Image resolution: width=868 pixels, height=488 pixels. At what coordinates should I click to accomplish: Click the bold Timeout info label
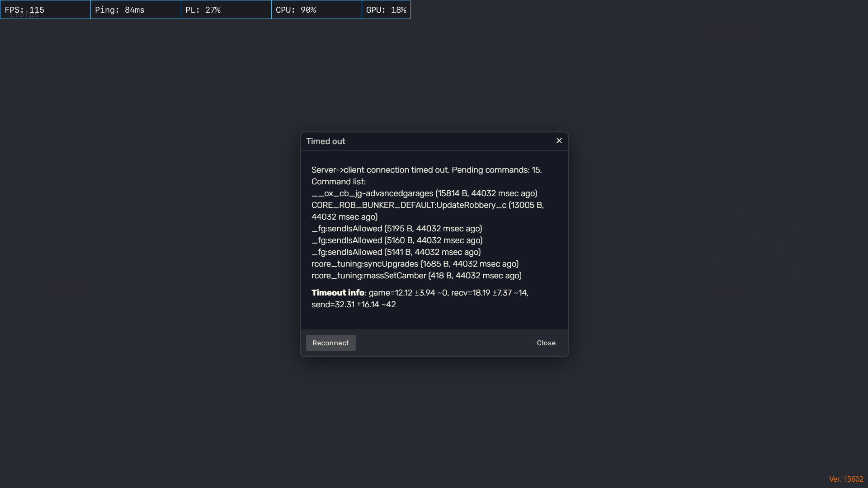tap(338, 293)
